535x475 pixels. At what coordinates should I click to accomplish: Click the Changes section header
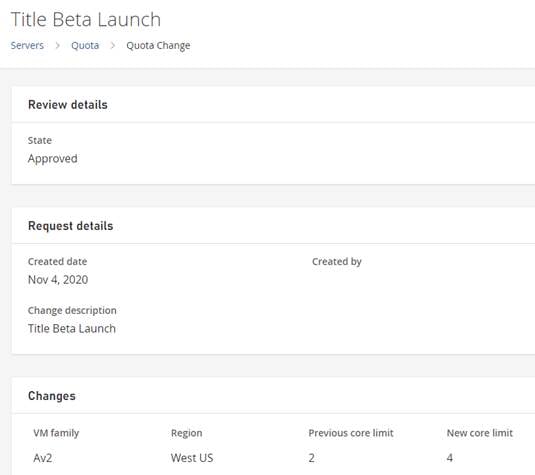[52, 396]
